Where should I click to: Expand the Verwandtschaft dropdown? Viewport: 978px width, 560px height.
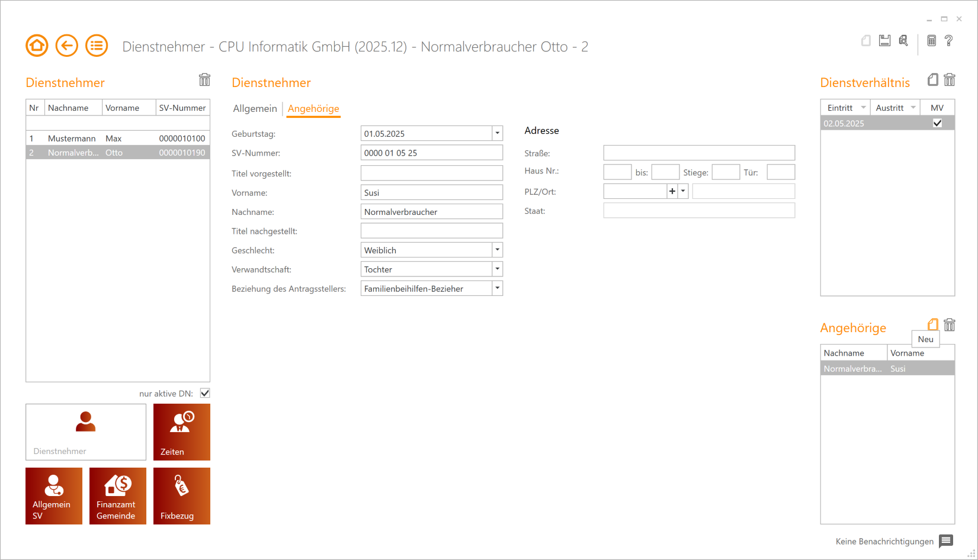point(498,269)
